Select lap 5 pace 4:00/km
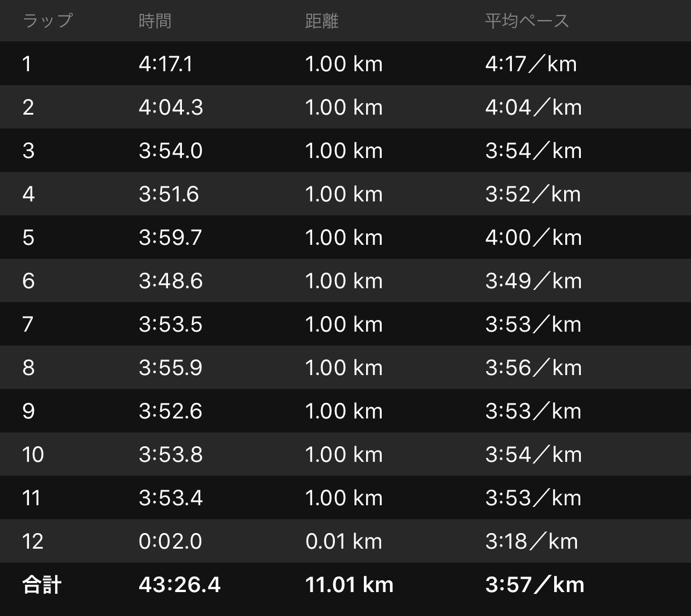Screen dimensions: 691x616 533,238
